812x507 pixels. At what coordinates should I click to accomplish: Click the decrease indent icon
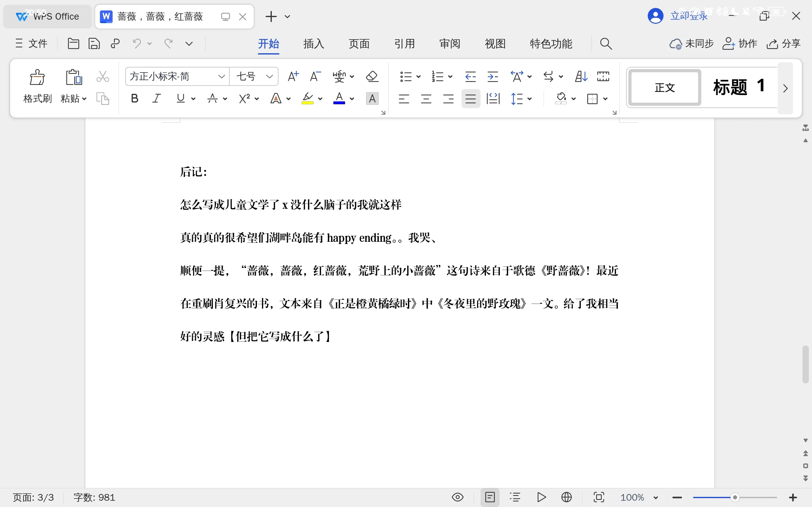click(x=470, y=76)
